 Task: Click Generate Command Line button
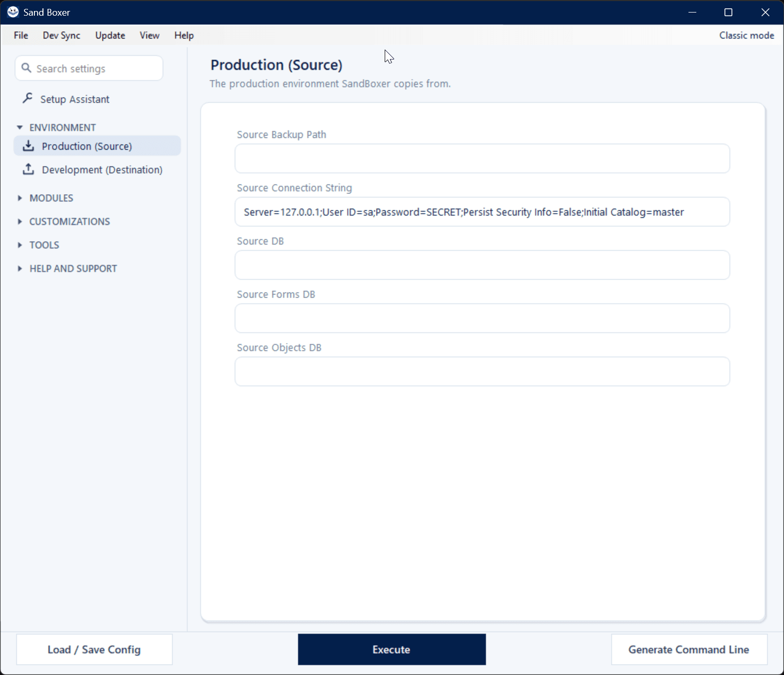point(689,649)
